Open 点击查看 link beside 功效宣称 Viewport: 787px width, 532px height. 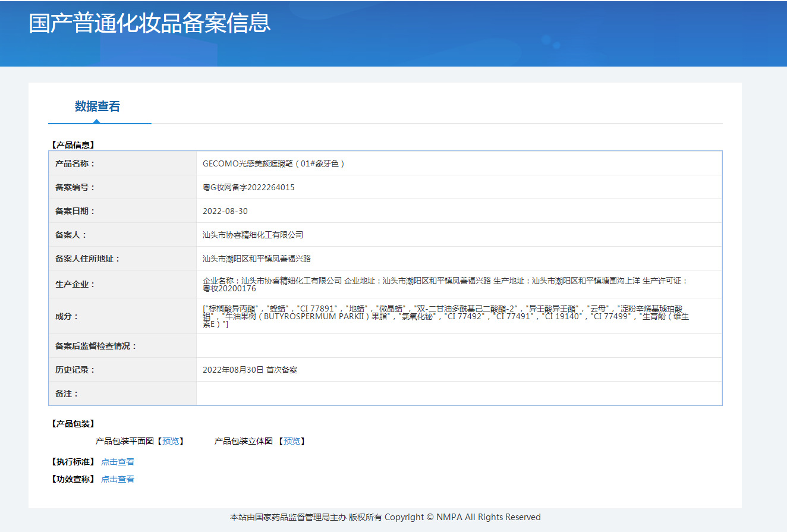(x=118, y=479)
